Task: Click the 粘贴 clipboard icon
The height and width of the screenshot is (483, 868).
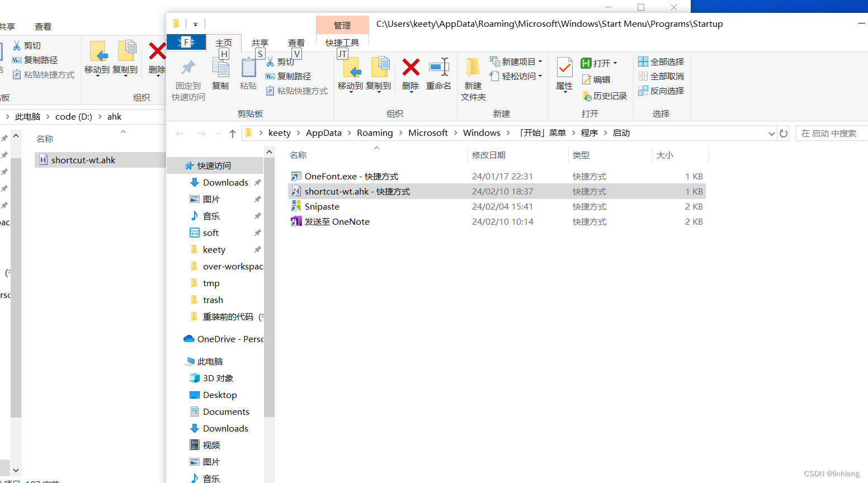Action: [x=248, y=68]
